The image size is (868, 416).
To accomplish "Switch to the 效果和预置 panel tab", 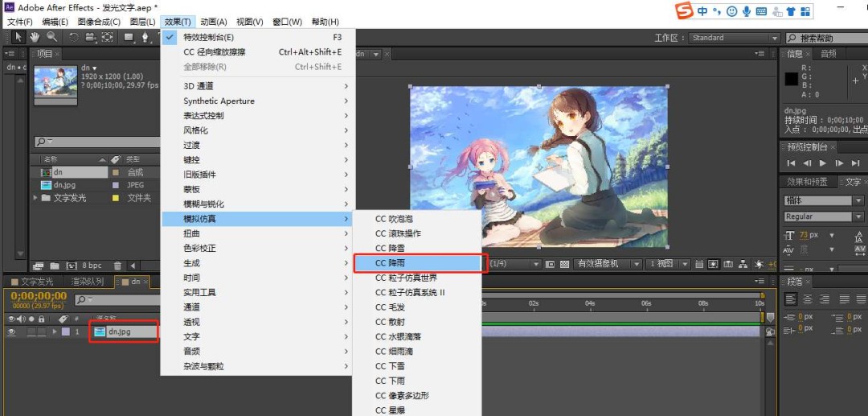I will pyautogui.click(x=807, y=182).
